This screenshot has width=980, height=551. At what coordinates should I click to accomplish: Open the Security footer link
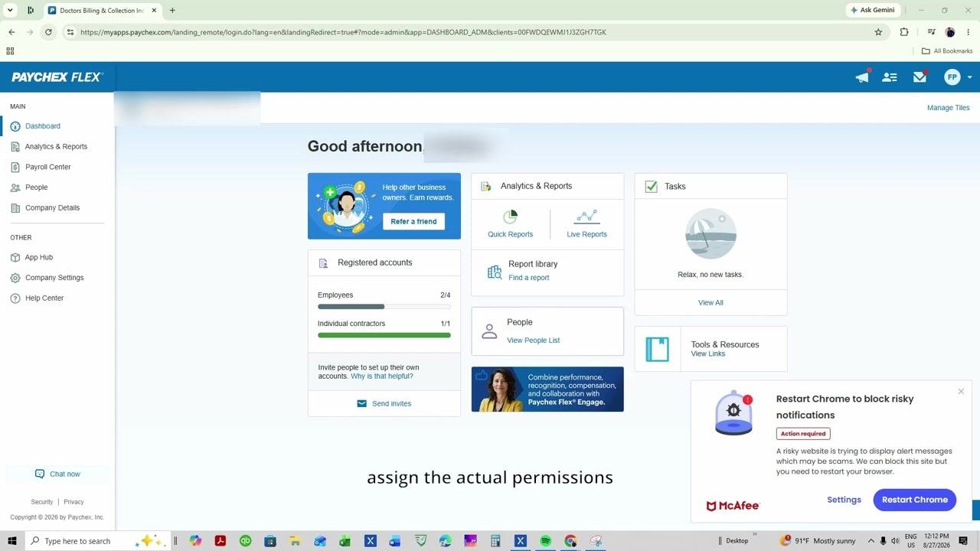42,502
